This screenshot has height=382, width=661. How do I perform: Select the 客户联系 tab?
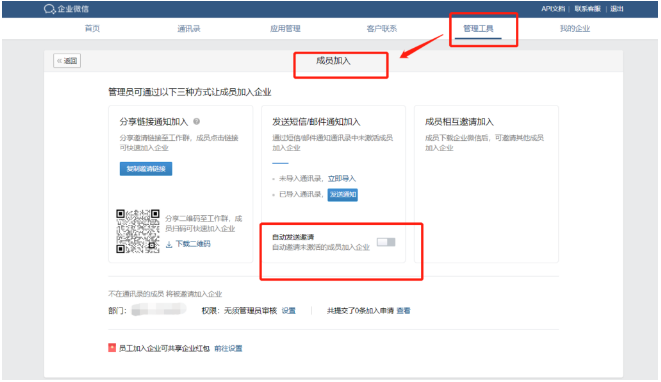[382, 29]
